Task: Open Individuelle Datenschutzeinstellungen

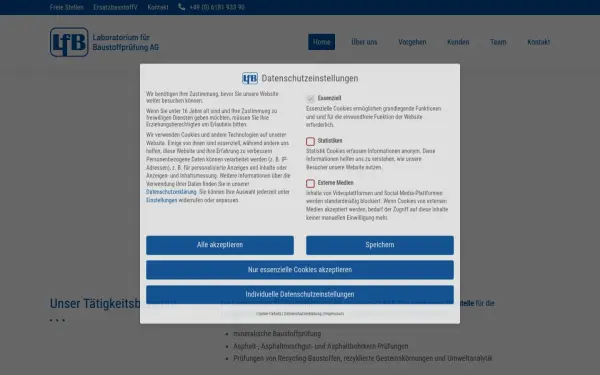Action: tap(300, 294)
